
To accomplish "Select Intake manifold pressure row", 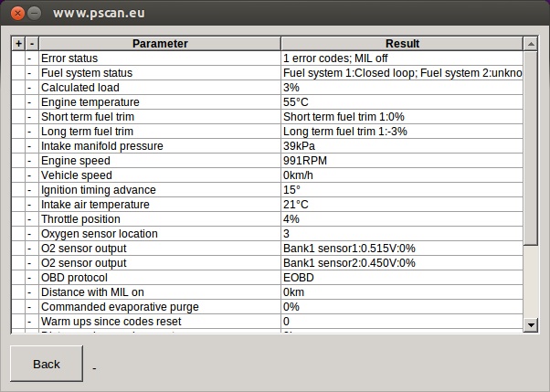I will point(268,146).
